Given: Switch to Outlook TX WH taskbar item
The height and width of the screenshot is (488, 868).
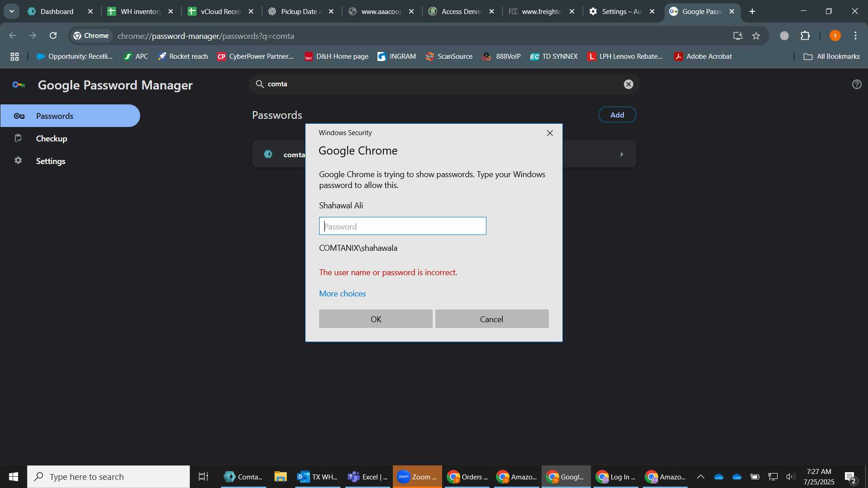Looking at the screenshot, I should (x=318, y=477).
